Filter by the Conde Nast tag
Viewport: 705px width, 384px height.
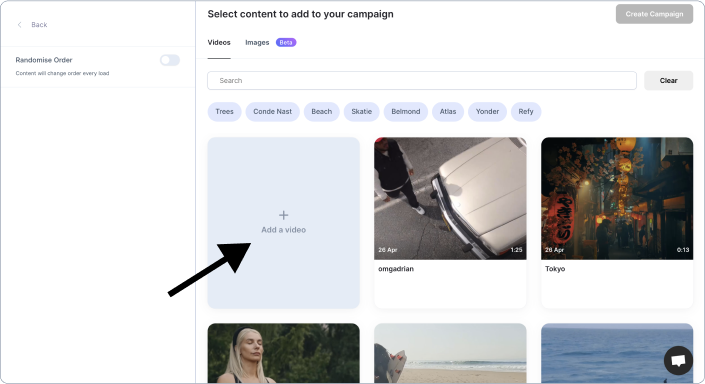(x=272, y=112)
